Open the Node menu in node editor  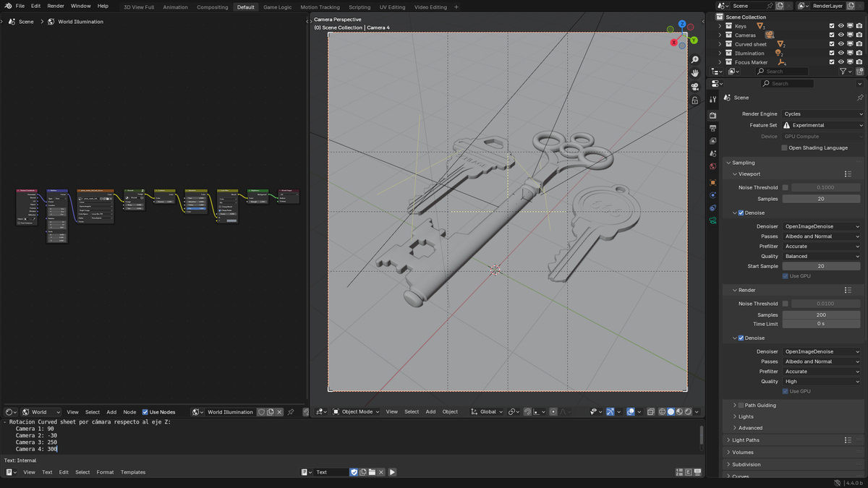(129, 412)
